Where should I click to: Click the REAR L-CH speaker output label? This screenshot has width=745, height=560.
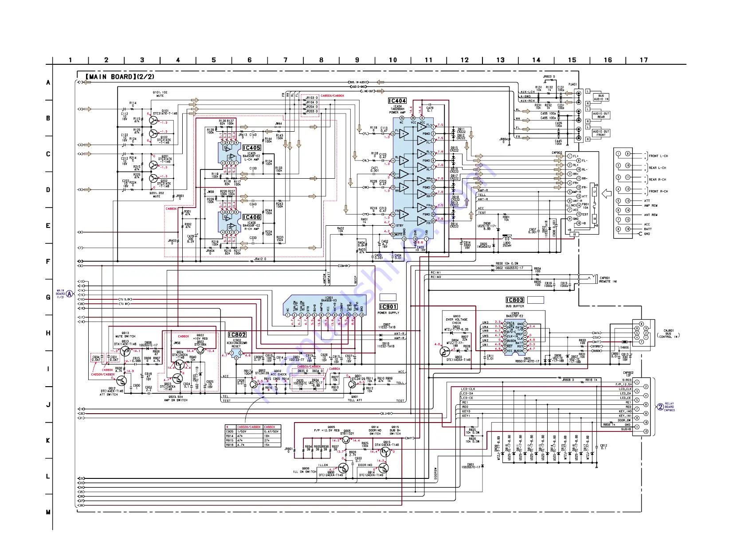click(x=658, y=168)
